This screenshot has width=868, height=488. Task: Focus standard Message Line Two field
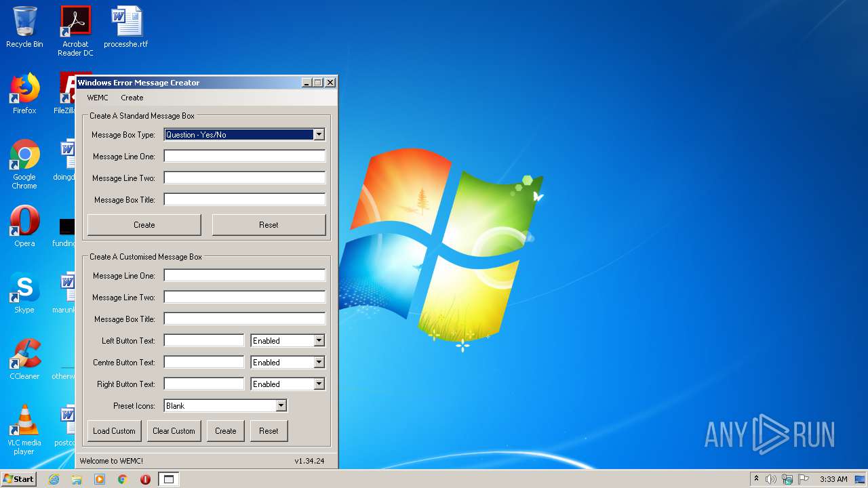245,178
